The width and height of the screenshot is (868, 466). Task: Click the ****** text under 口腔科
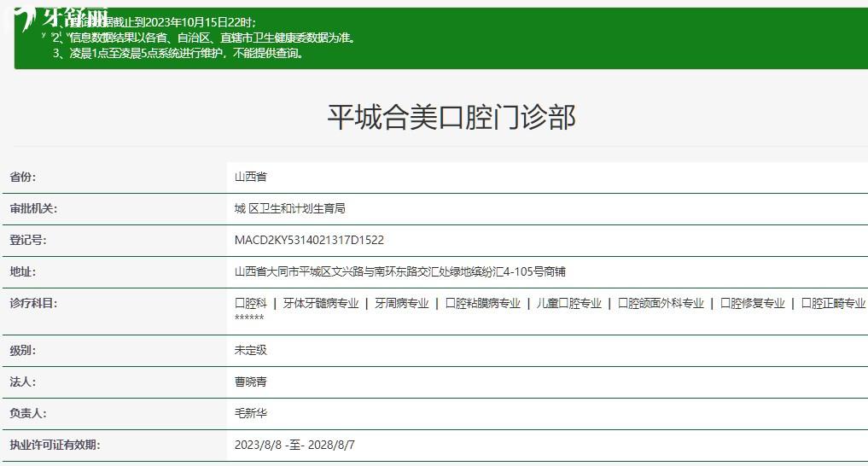[249, 317]
